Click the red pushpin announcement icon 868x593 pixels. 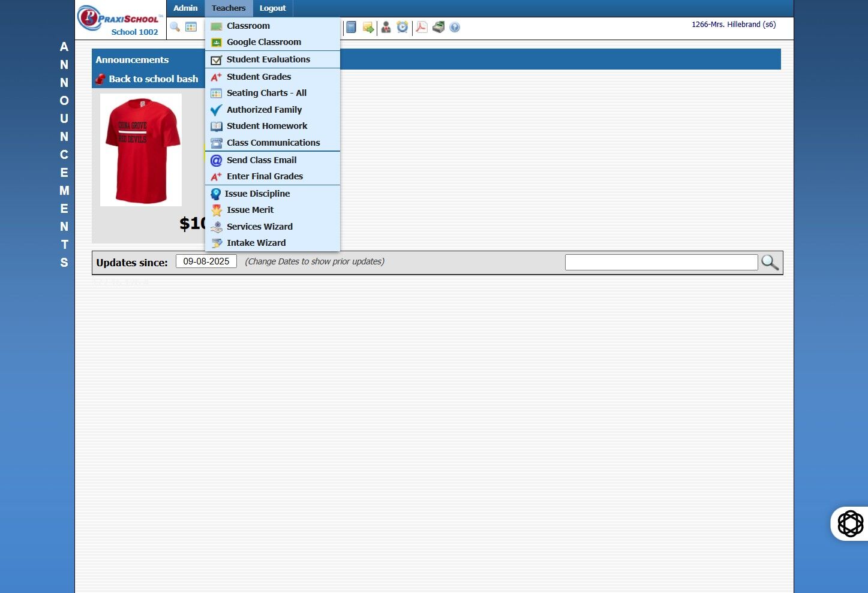(100, 79)
